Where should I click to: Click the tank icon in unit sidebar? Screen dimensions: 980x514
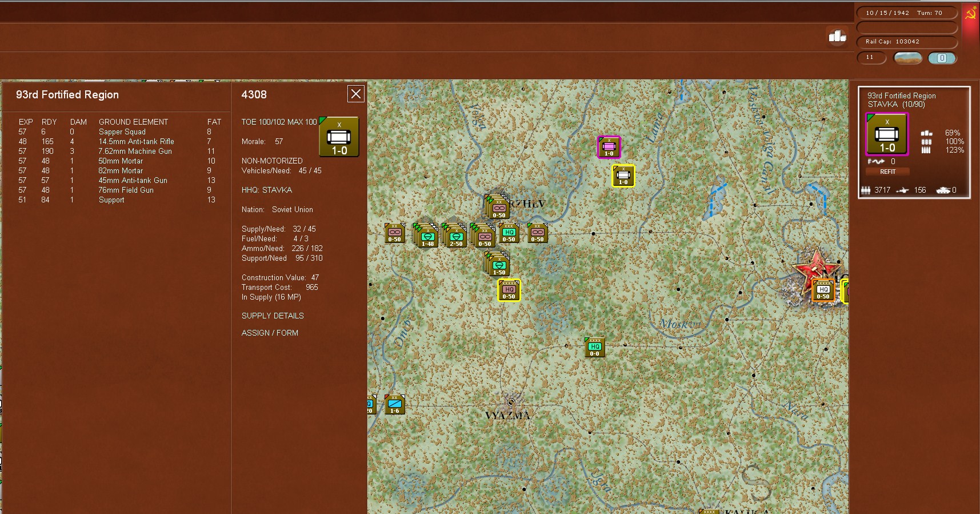(x=943, y=190)
